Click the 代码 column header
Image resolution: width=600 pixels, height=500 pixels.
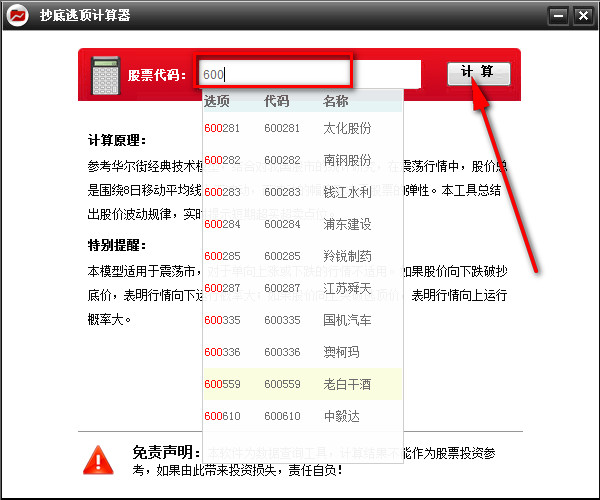pyautogui.click(x=276, y=101)
